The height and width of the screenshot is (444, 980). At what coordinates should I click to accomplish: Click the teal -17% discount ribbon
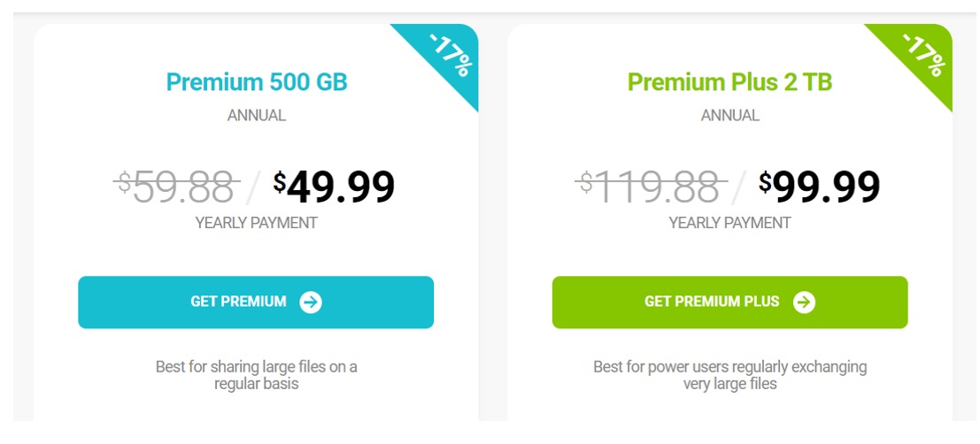coord(447,57)
